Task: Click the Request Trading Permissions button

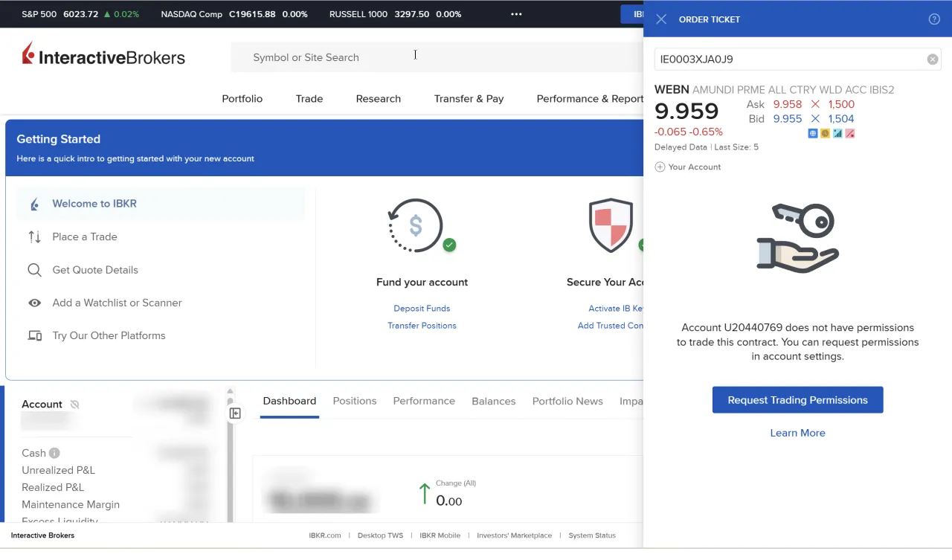Action: pos(797,399)
